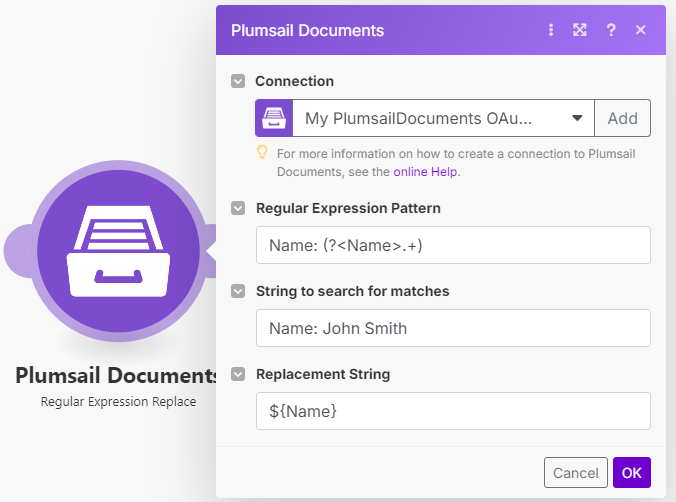Expand the dialog with the fullscreen icon
Image resolution: width=676 pixels, height=502 pixels.
coord(580,30)
